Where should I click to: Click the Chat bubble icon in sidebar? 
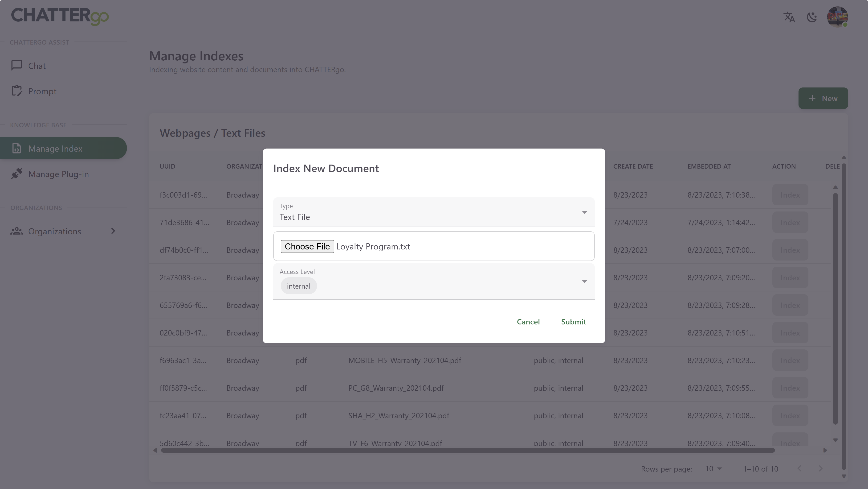point(16,65)
